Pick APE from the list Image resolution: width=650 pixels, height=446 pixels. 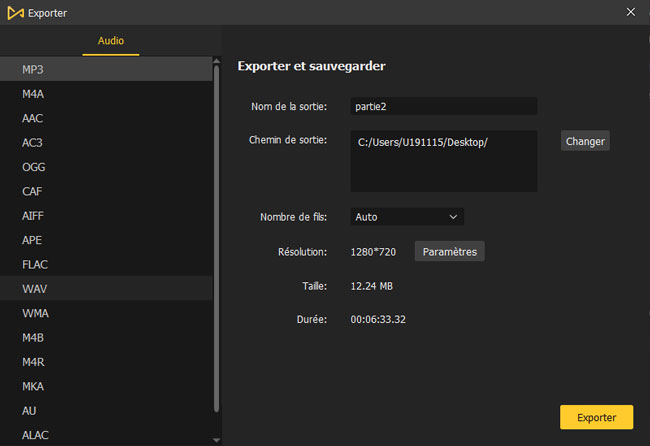[x=106, y=240]
